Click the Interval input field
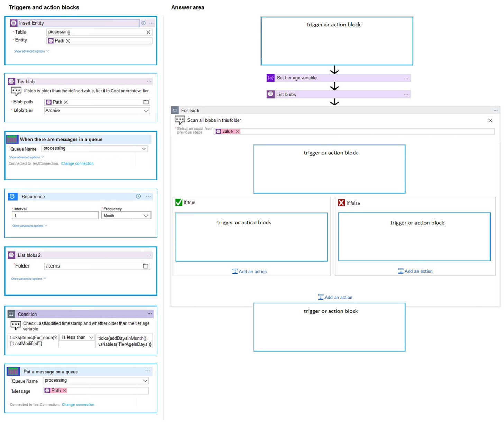504x422 pixels. coord(55,216)
